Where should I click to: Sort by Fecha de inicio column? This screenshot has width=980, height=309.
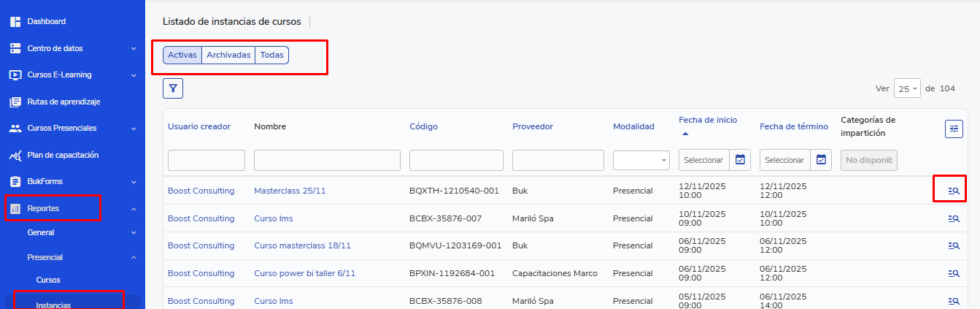click(707, 120)
